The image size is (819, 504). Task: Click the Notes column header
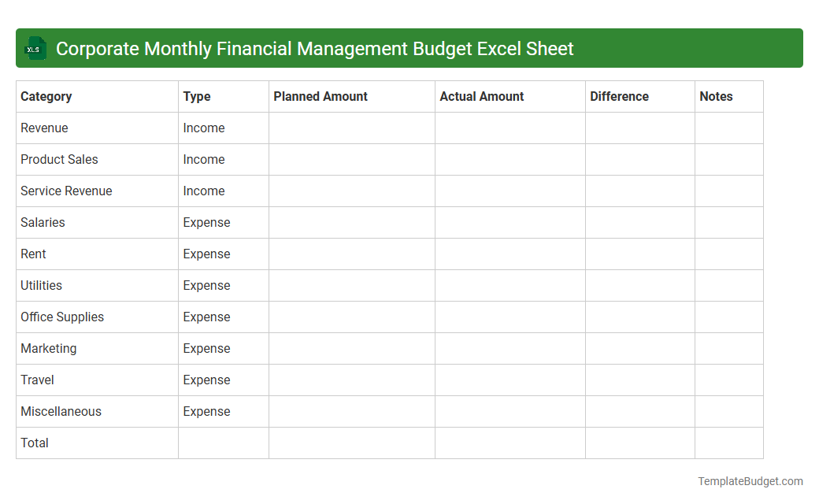click(x=716, y=96)
